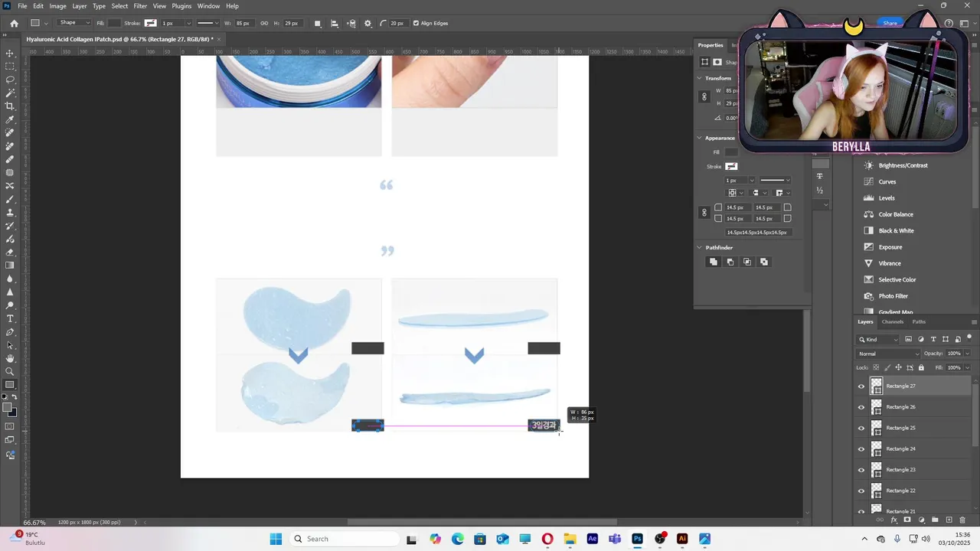Select the Hand tool
This screenshot has width=980, height=551.
(10, 358)
